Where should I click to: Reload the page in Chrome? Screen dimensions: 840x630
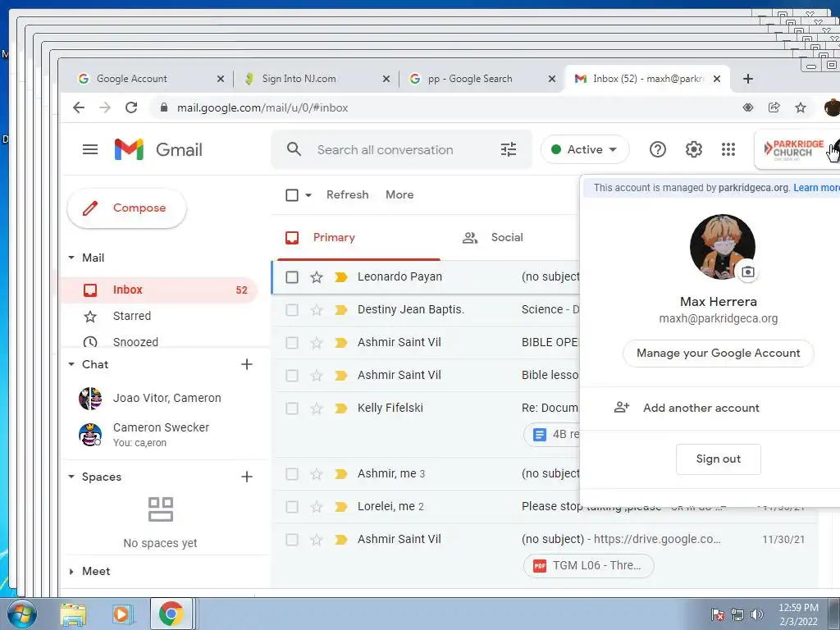(x=131, y=107)
